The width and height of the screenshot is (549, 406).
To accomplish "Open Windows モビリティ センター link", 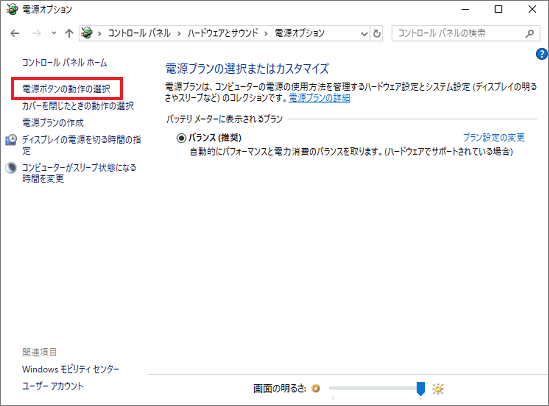I will coord(71,369).
